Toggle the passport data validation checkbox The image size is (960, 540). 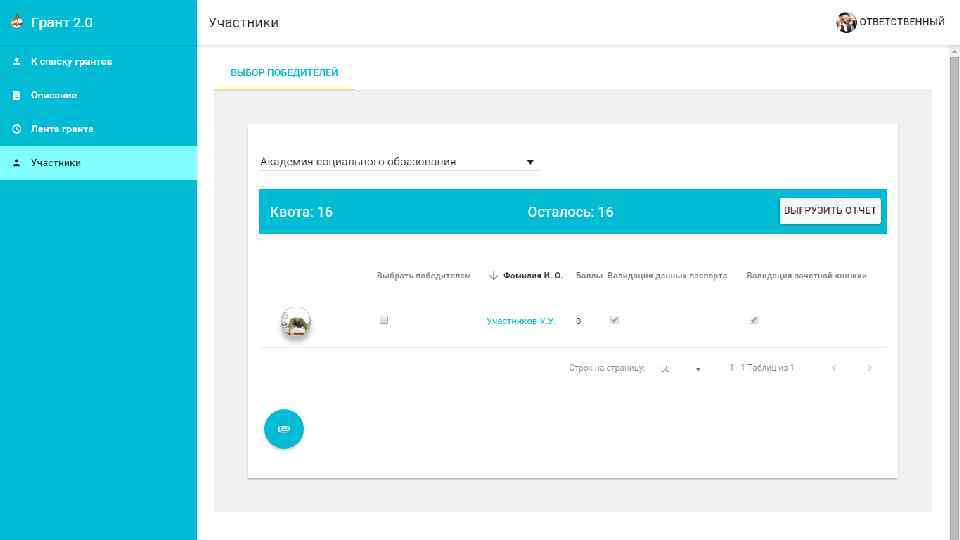pyautogui.click(x=614, y=320)
